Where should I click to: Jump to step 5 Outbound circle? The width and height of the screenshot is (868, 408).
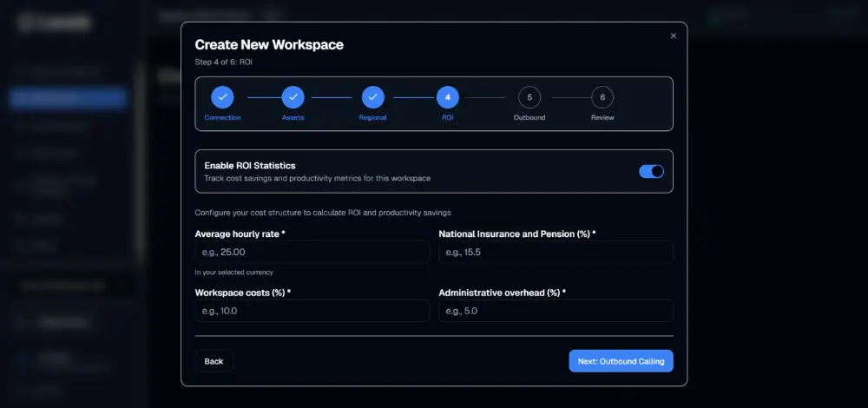529,97
